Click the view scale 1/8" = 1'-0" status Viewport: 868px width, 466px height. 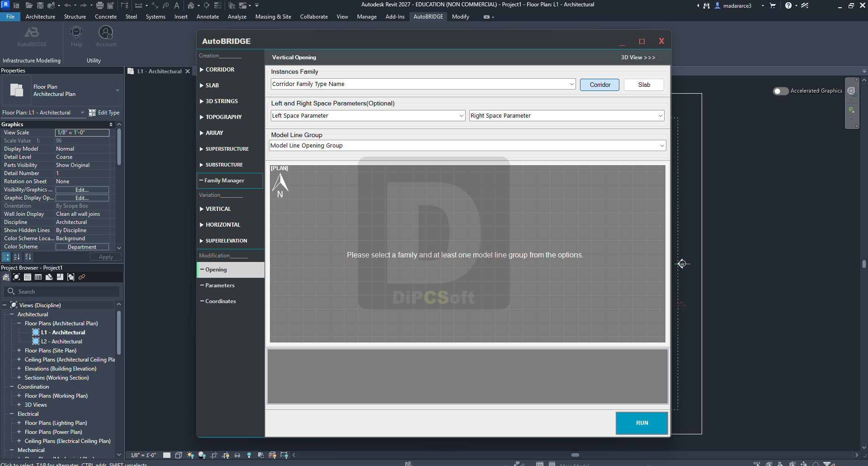click(143, 455)
